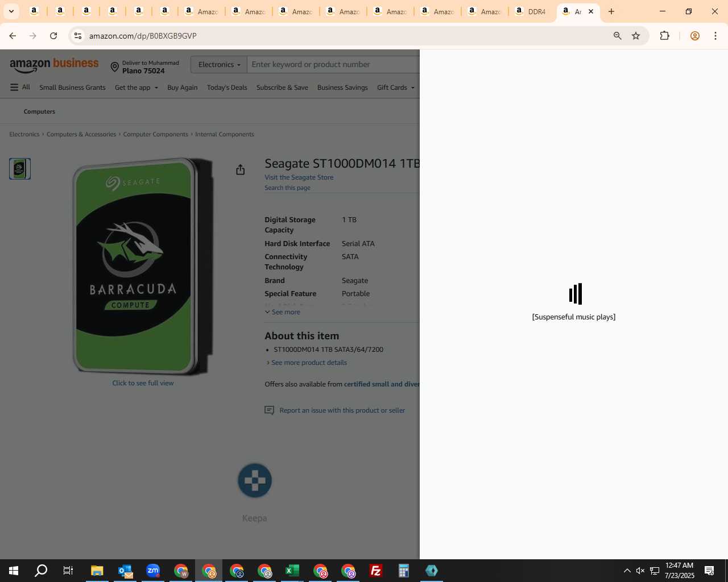This screenshot has width=728, height=582.
Task: Bookmark this page with the star icon
Action: (636, 36)
